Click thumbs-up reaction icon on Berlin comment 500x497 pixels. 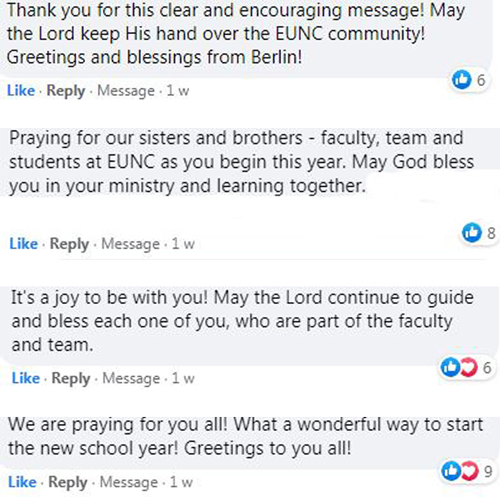(462, 80)
